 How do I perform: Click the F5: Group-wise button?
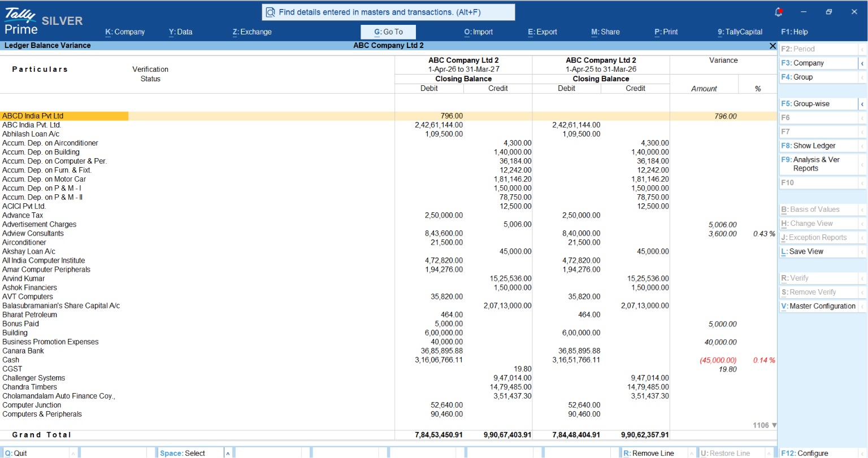(818, 104)
